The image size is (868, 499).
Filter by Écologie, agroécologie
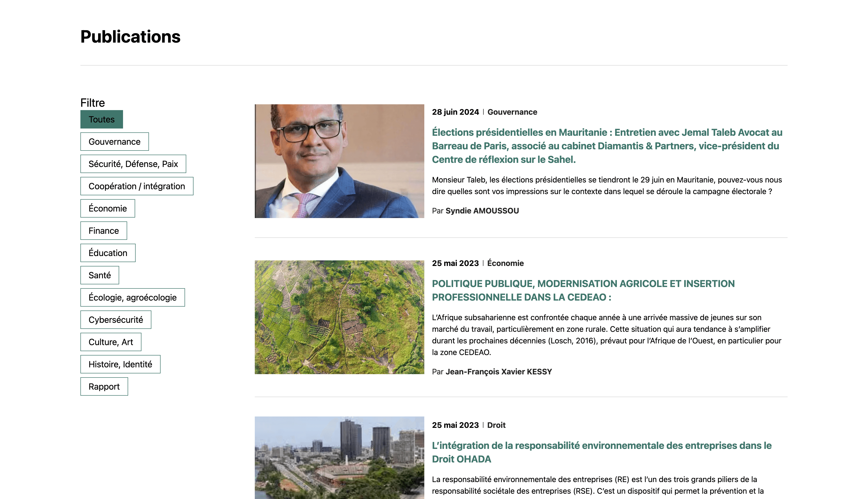click(132, 297)
